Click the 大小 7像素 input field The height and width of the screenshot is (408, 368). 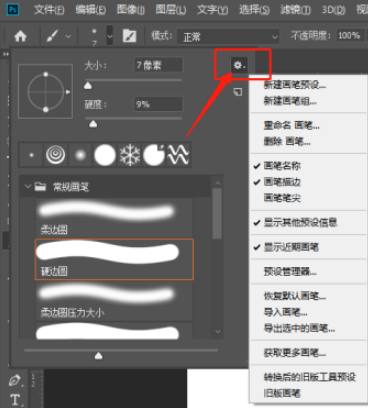coord(158,65)
